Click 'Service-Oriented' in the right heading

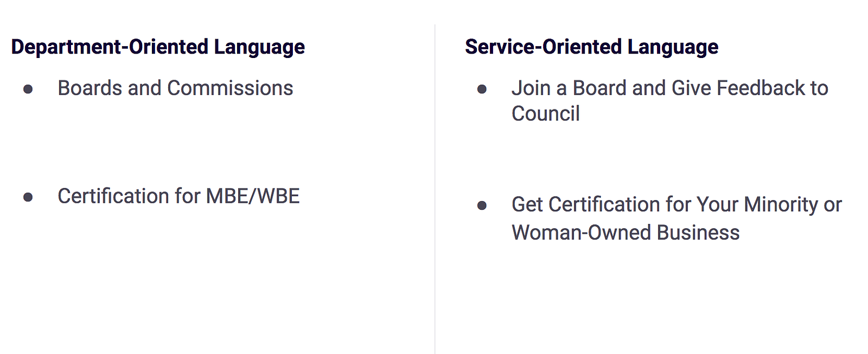pos(543,47)
